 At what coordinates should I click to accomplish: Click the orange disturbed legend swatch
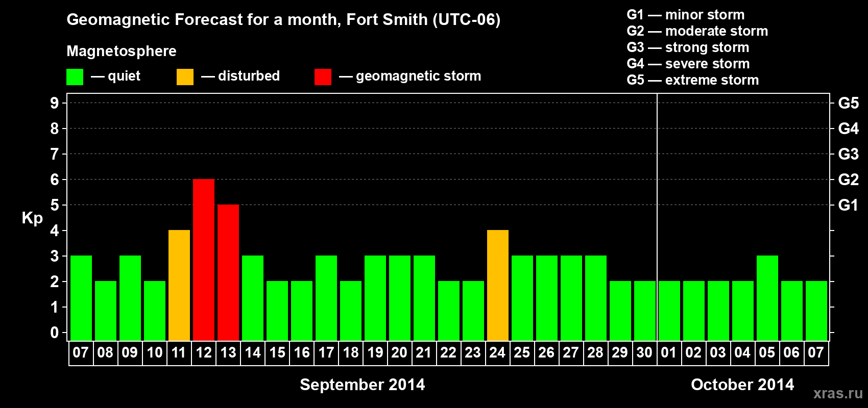(185, 77)
